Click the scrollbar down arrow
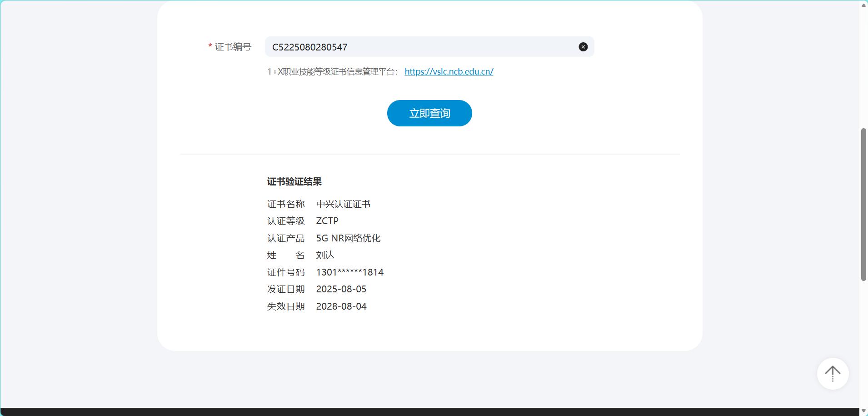Screen dimensions: 868x416 [x=863, y=411]
